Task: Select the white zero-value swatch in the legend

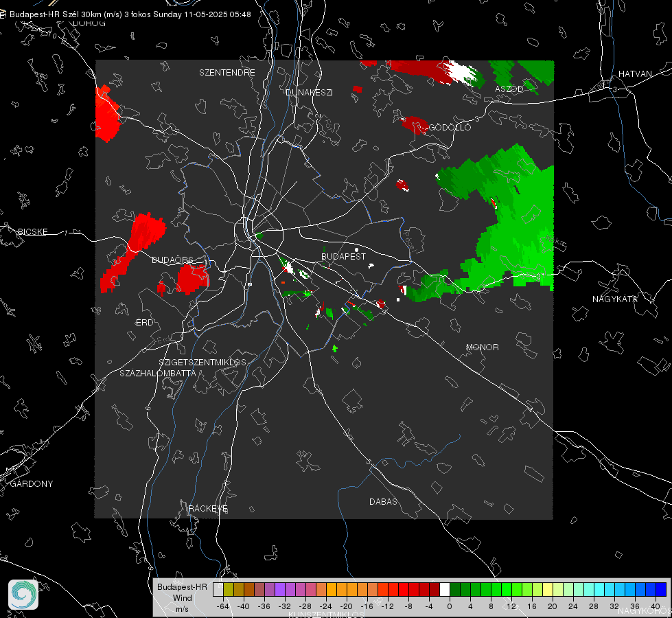Action: pyautogui.click(x=445, y=590)
